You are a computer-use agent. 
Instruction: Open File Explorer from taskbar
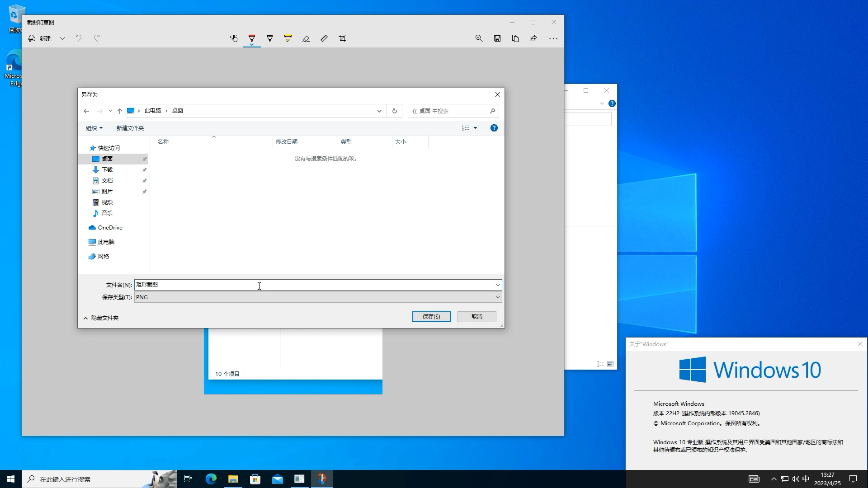pyautogui.click(x=233, y=479)
